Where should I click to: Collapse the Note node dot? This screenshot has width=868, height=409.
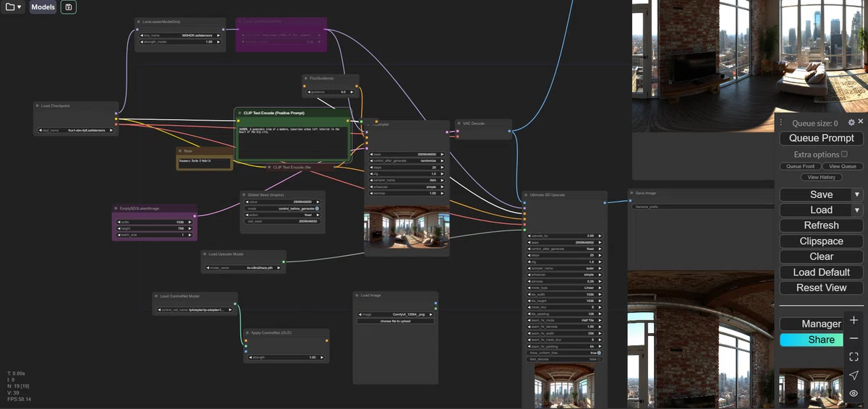[181, 151]
